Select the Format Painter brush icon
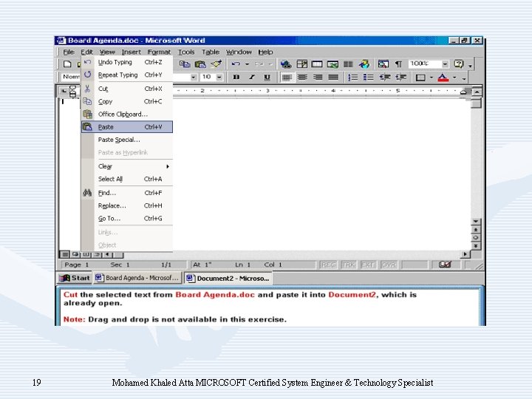 click(216, 64)
